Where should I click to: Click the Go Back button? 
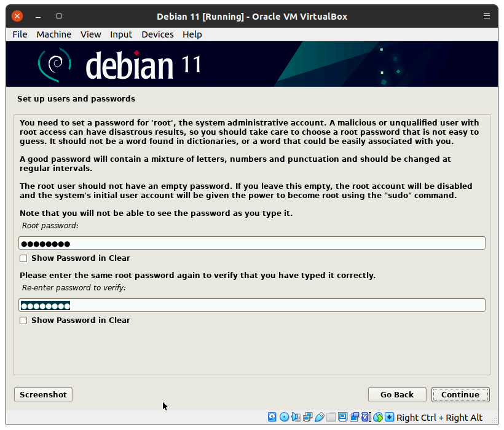[x=396, y=395]
